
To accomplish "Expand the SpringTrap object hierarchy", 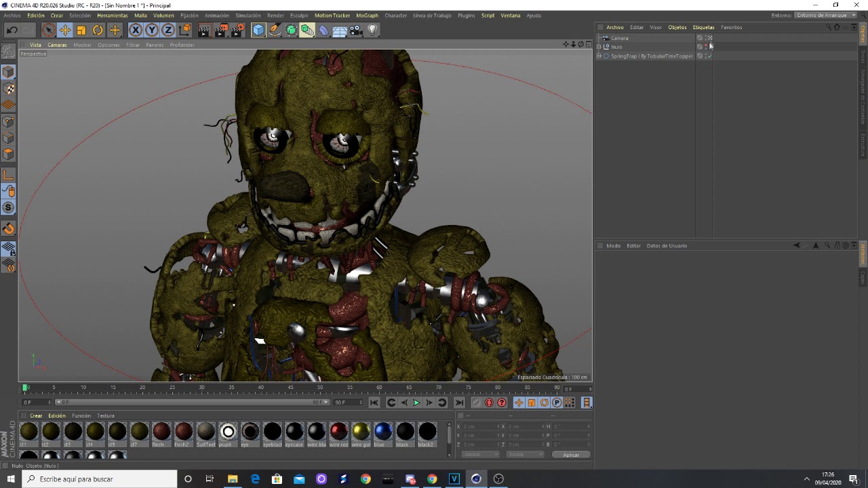I will 599,56.
